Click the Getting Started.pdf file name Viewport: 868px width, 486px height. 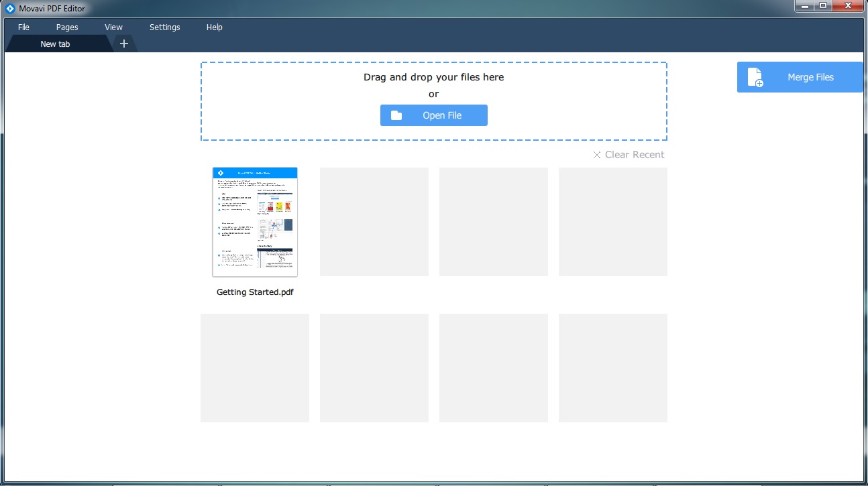pyautogui.click(x=255, y=292)
